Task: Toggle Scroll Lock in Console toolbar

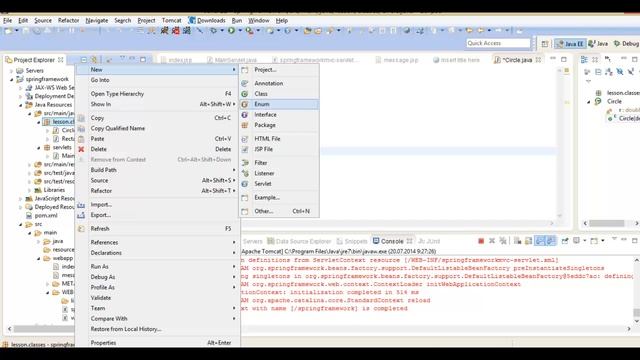Action: (x=529, y=241)
